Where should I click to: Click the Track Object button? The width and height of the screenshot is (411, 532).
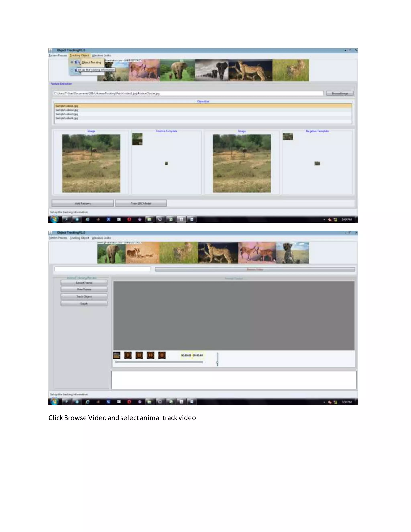[x=84, y=297]
